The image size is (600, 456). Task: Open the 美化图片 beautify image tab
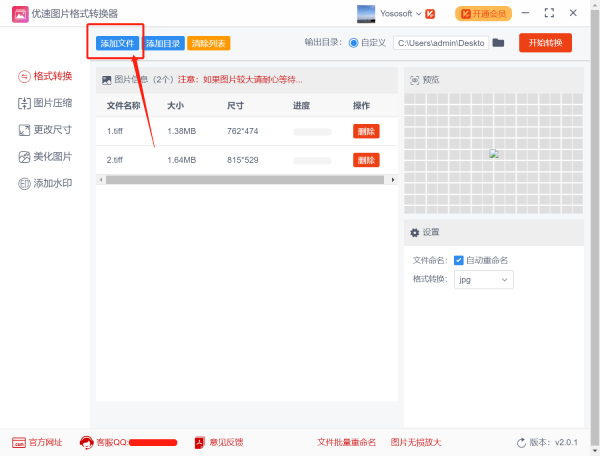click(x=45, y=156)
